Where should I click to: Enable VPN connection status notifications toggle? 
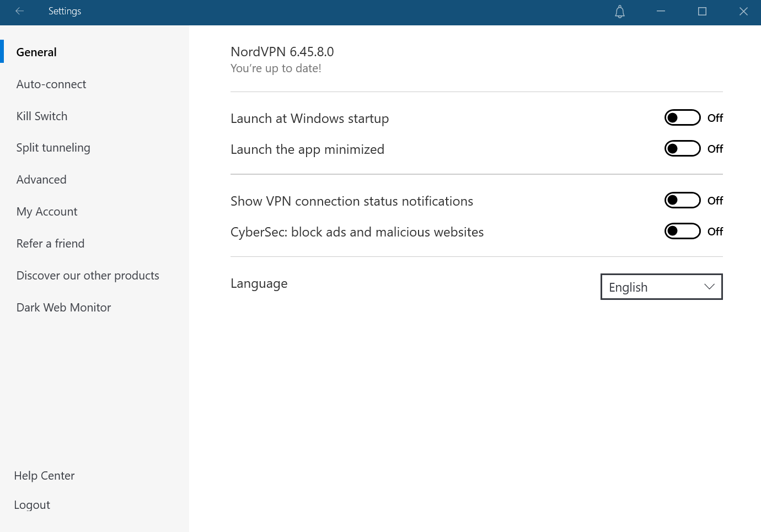(682, 201)
